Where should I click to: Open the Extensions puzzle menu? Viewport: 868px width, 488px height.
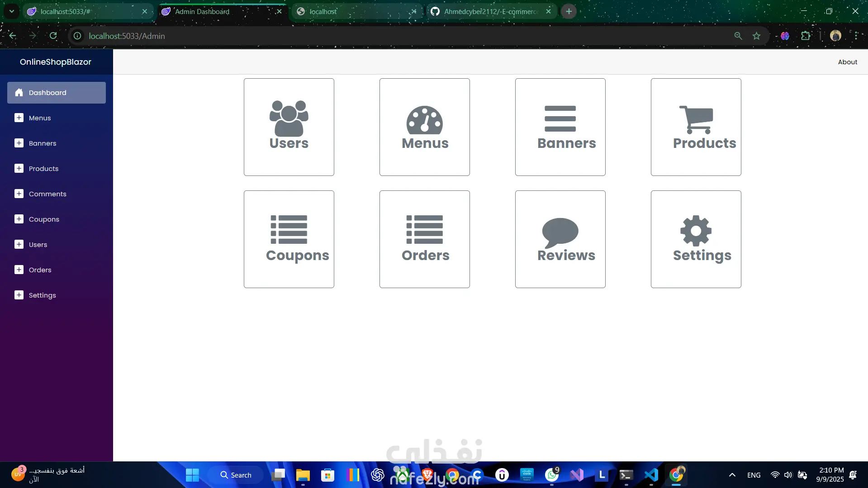coord(806,36)
